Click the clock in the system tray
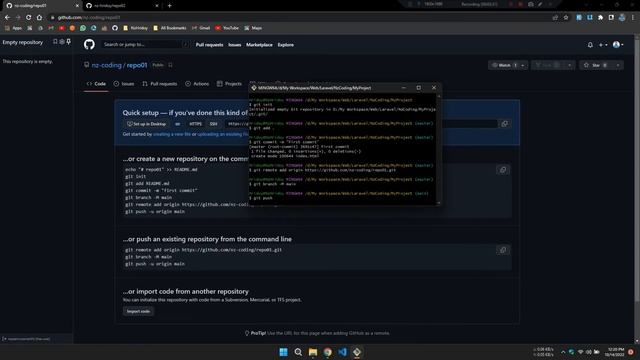The image size is (640, 360). coord(615,352)
